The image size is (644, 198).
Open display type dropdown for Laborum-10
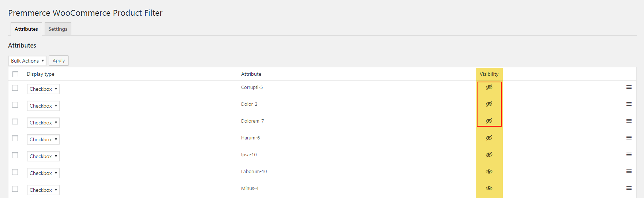click(43, 173)
